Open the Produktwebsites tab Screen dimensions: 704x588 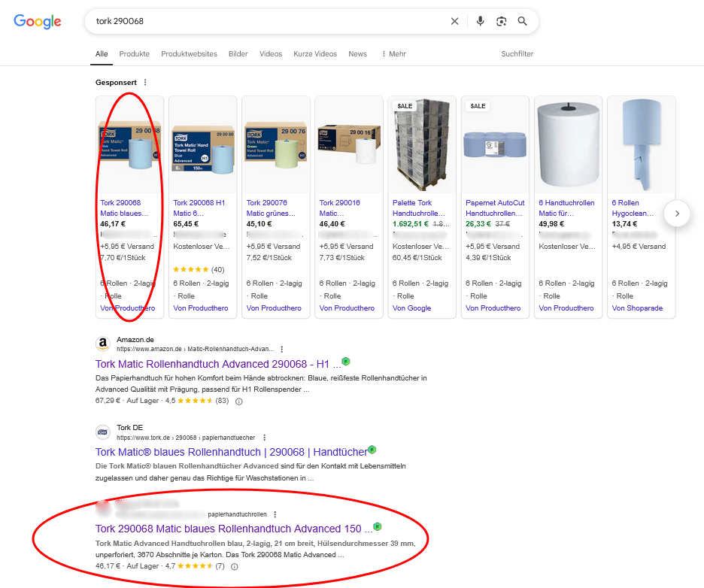[x=189, y=54]
